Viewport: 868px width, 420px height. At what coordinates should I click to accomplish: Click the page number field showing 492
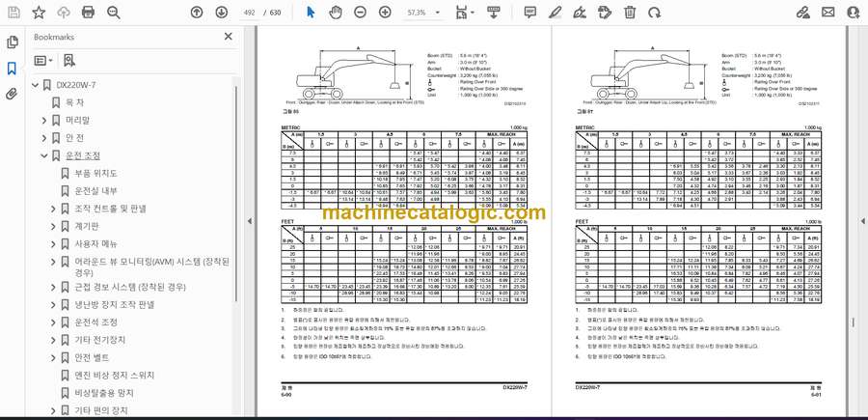click(249, 13)
